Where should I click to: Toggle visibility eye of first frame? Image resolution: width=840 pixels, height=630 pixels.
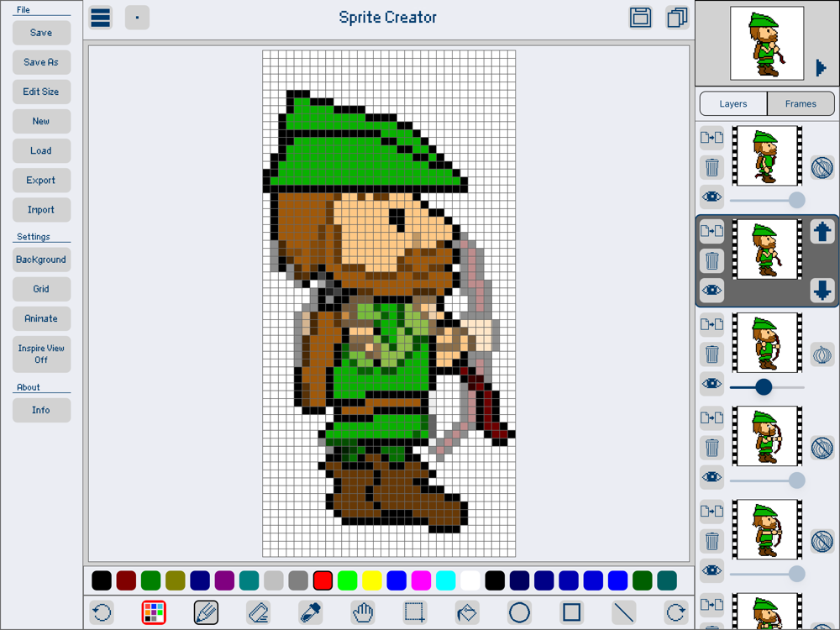tap(712, 197)
